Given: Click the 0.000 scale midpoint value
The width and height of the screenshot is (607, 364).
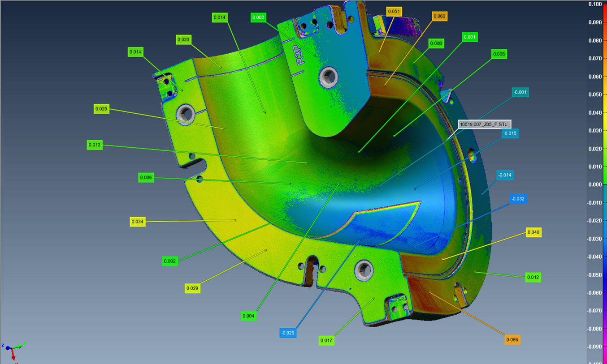Looking at the screenshot, I should point(595,184).
